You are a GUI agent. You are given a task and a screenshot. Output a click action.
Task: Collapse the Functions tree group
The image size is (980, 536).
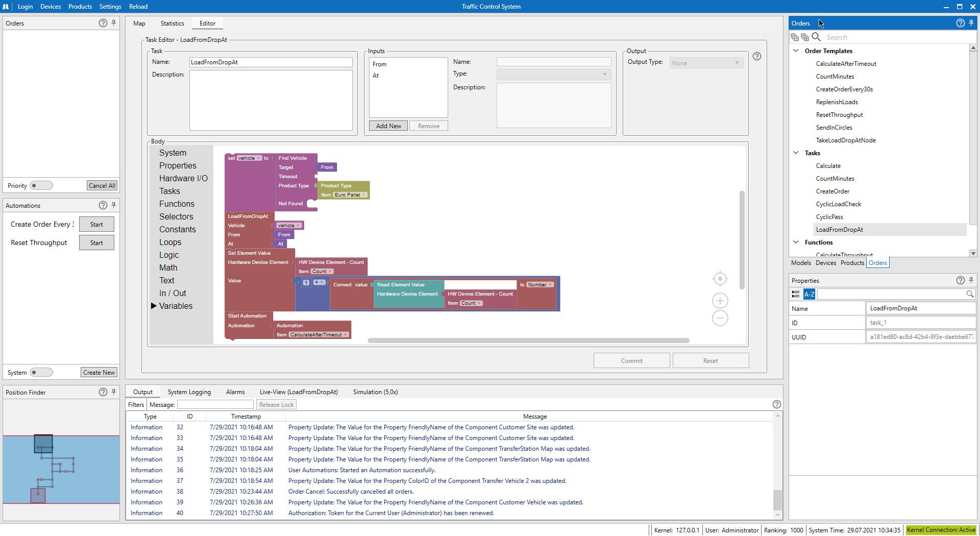point(796,242)
